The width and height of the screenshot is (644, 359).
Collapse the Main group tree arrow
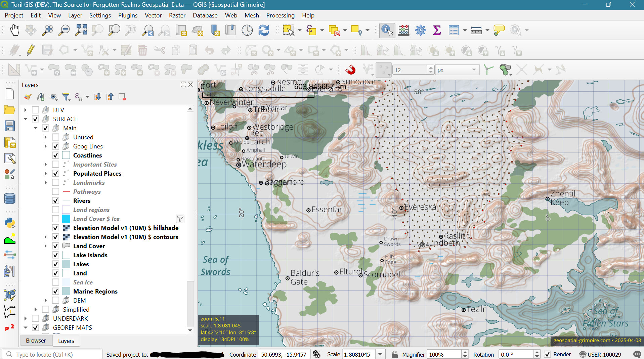coord(36,128)
